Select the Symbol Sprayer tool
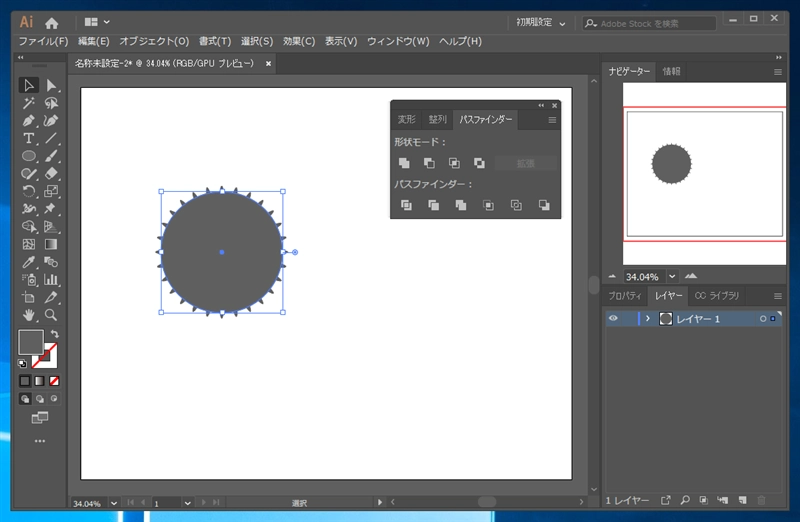The width and height of the screenshot is (800, 522). [29, 280]
